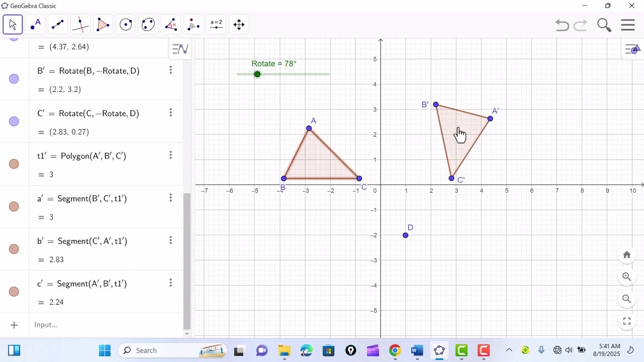Open more options for t1' row
The image size is (644, 362).
tap(171, 155)
